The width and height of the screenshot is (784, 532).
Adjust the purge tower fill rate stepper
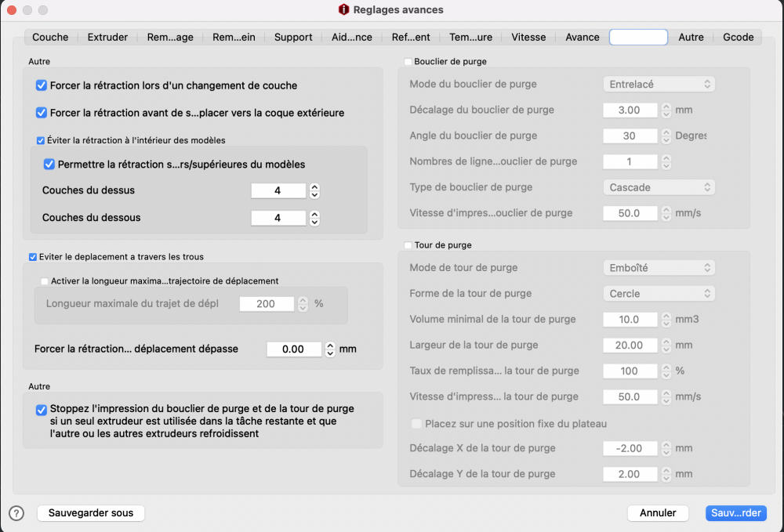pyautogui.click(x=666, y=371)
